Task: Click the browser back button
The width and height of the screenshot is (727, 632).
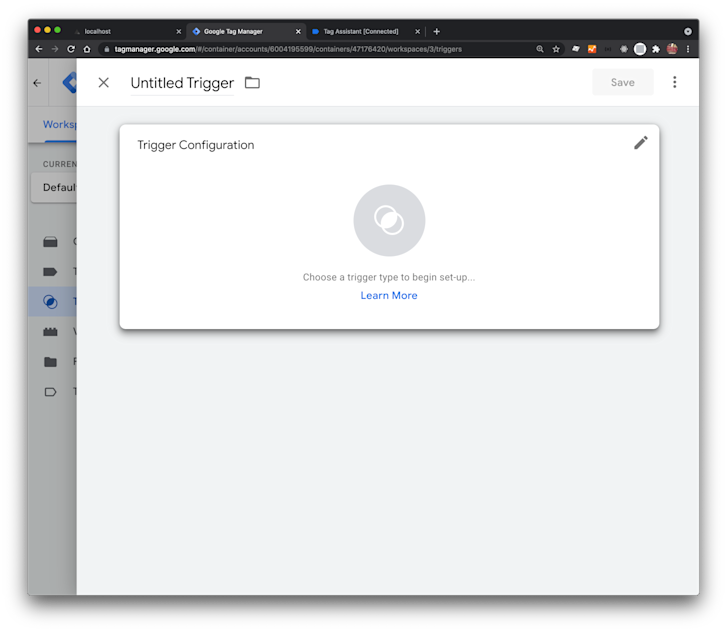Action: [x=39, y=49]
